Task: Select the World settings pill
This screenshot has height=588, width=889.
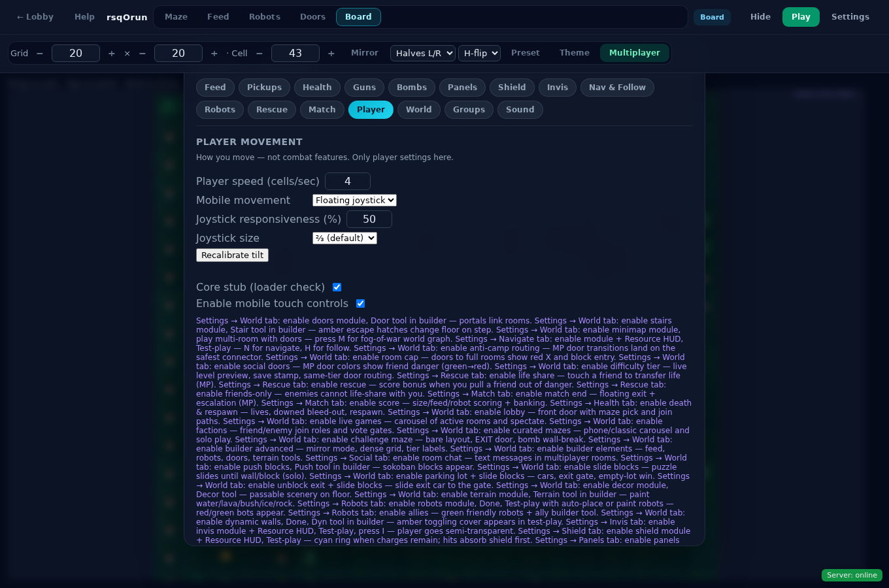Action: [x=419, y=110]
